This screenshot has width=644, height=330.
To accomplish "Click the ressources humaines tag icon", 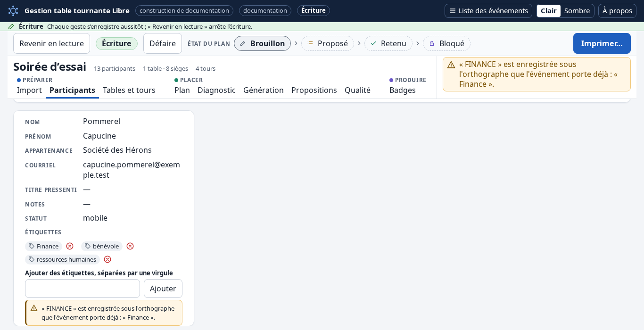I will tap(32, 259).
